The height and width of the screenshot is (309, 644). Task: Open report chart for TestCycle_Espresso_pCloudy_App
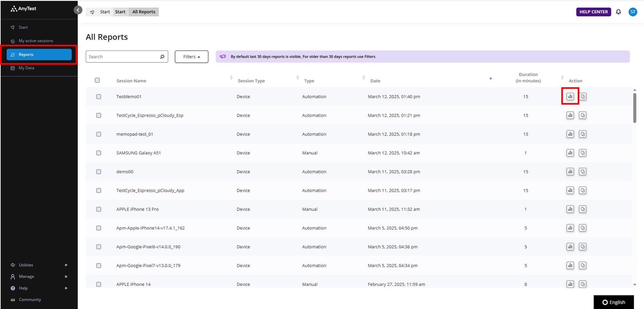(570, 190)
